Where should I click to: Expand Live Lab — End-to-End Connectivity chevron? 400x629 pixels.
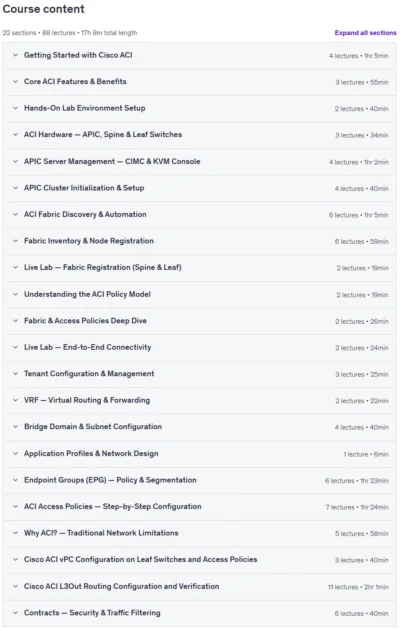(x=15, y=347)
